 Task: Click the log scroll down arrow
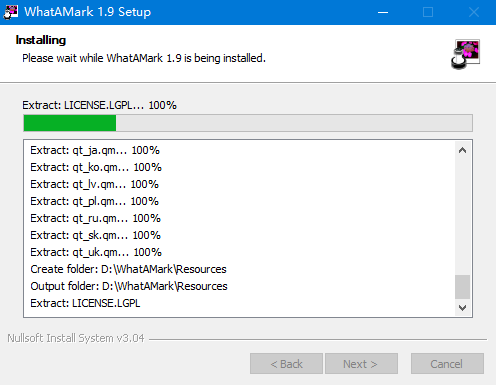click(462, 307)
